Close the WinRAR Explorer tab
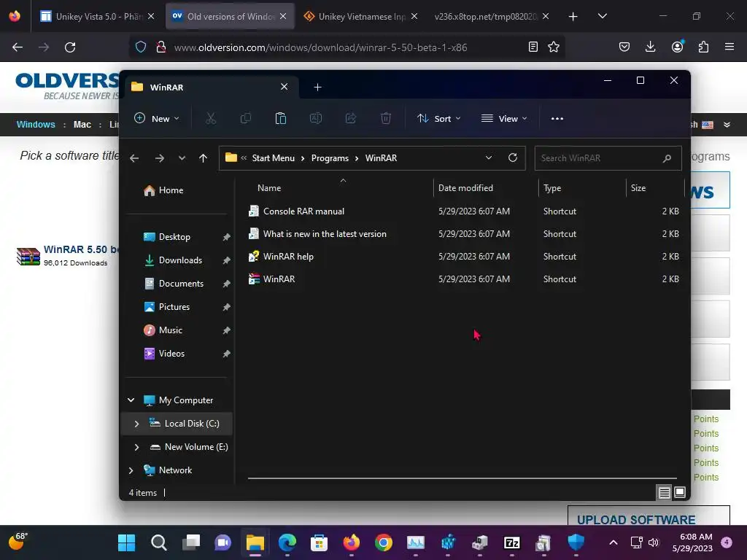The width and height of the screenshot is (747, 560). pyautogui.click(x=284, y=87)
